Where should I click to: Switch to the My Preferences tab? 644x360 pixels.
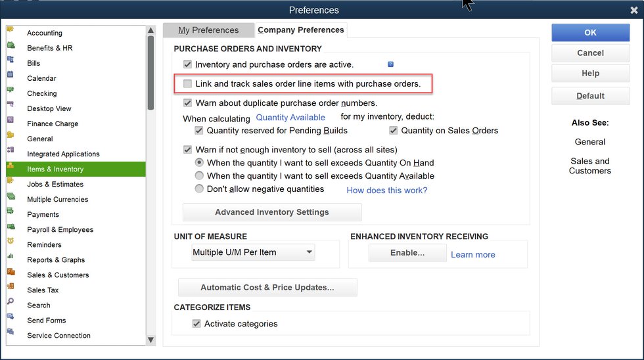[x=208, y=30]
